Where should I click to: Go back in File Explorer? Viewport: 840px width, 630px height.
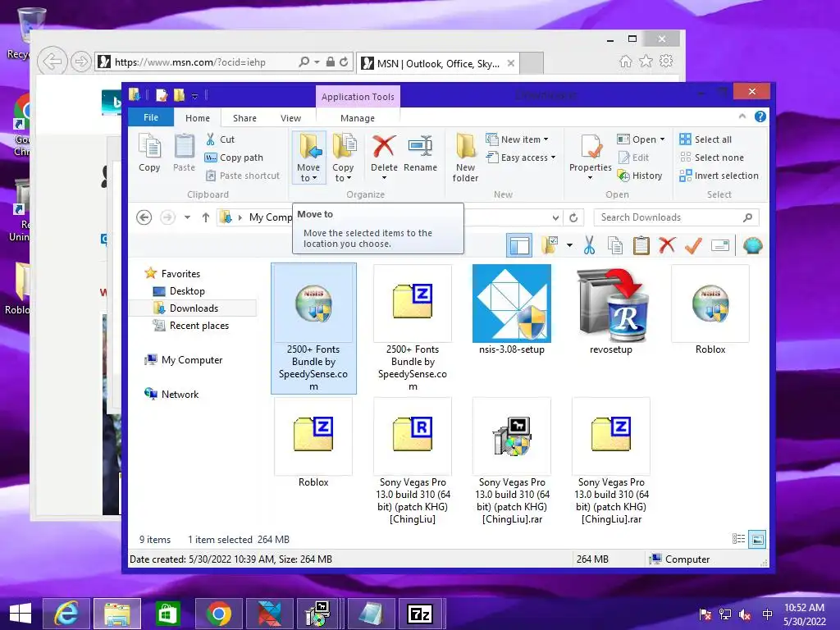pos(144,217)
